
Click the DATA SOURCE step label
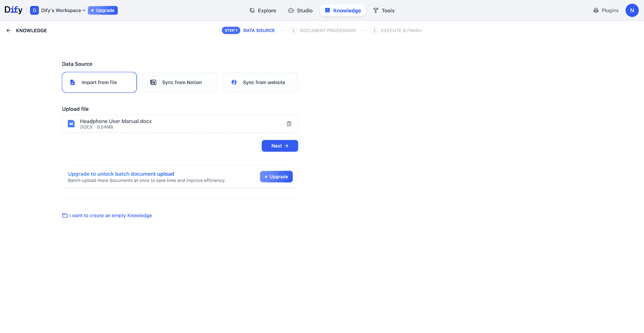(x=259, y=31)
